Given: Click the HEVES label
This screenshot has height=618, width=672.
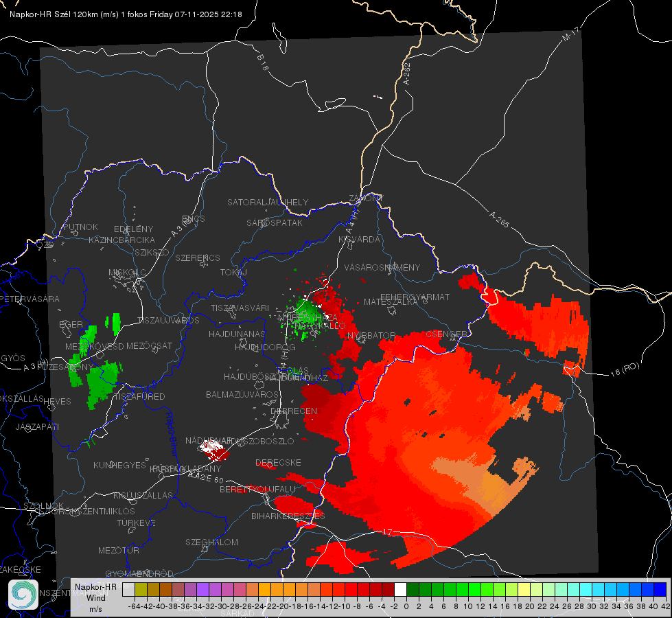Looking at the screenshot, I should point(58,401).
